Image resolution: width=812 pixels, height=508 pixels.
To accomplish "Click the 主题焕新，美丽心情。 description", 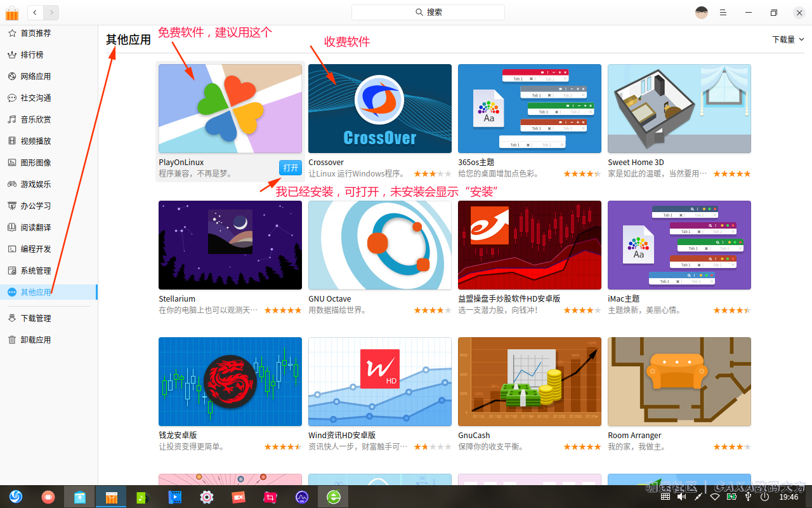I will pos(645,310).
